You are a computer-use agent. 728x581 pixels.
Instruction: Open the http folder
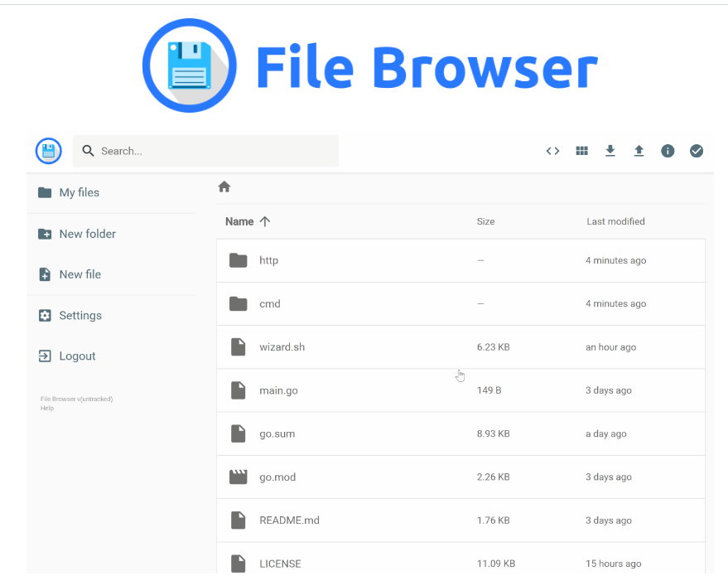click(269, 260)
